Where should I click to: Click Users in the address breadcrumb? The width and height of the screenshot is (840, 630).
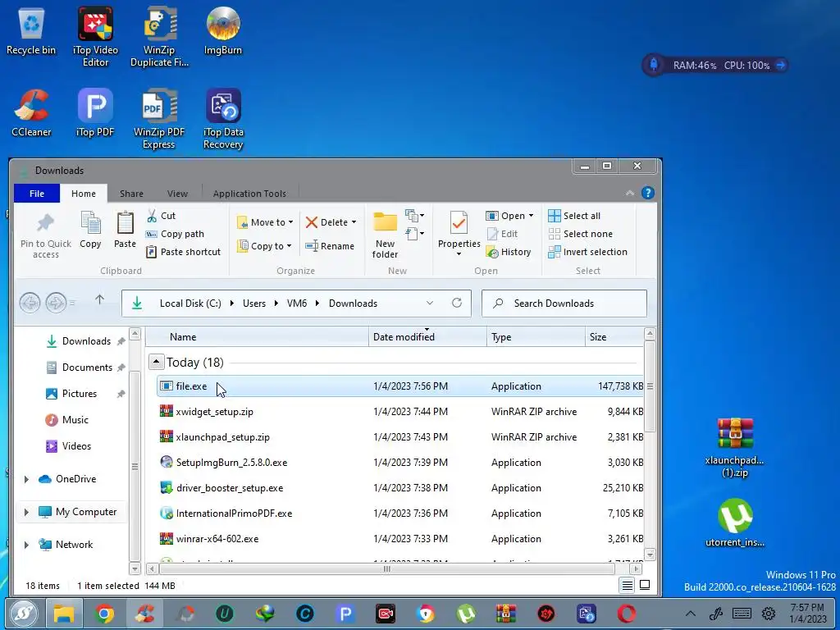[x=254, y=304]
